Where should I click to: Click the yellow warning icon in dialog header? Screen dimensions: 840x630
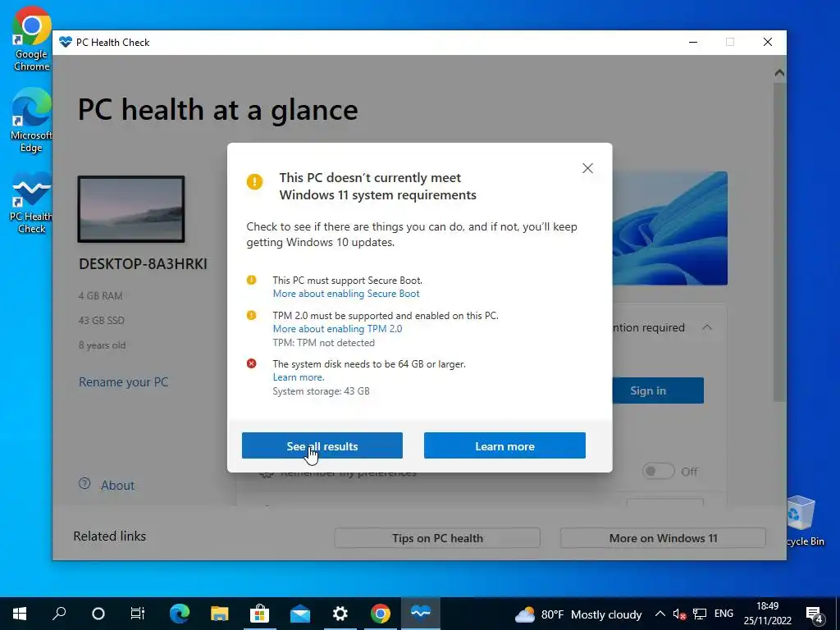click(254, 181)
